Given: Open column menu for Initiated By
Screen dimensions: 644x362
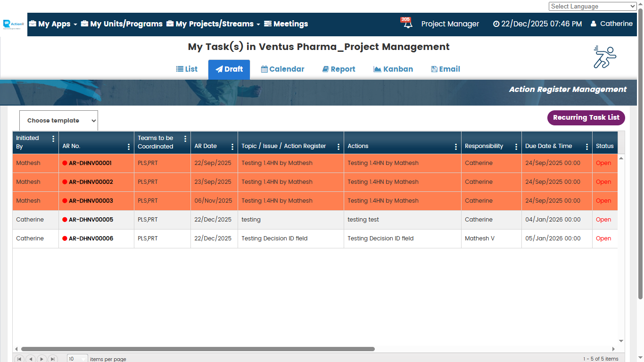Looking at the screenshot, I should [x=53, y=139].
